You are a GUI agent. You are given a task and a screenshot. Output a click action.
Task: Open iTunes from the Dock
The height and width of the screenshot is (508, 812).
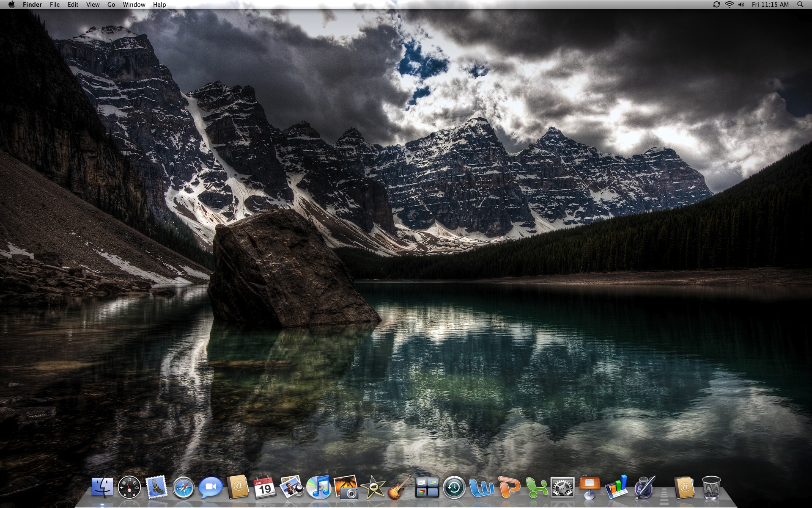[319, 487]
